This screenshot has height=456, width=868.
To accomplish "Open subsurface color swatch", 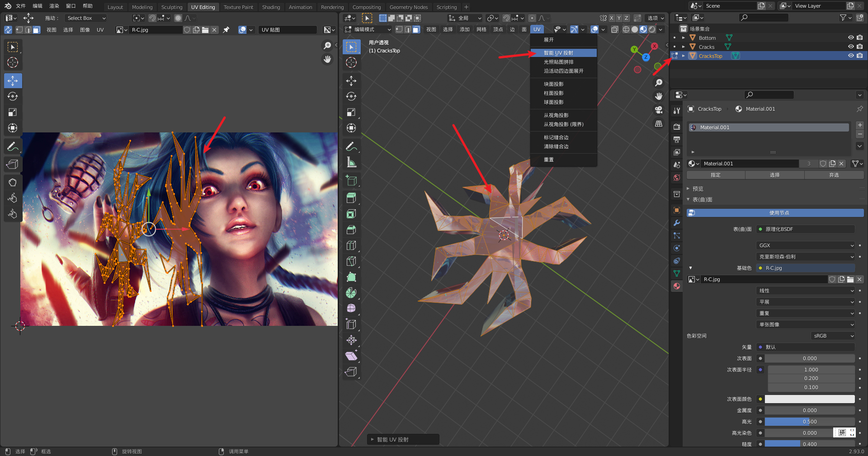I will pyautogui.click(x=809, y=399).
